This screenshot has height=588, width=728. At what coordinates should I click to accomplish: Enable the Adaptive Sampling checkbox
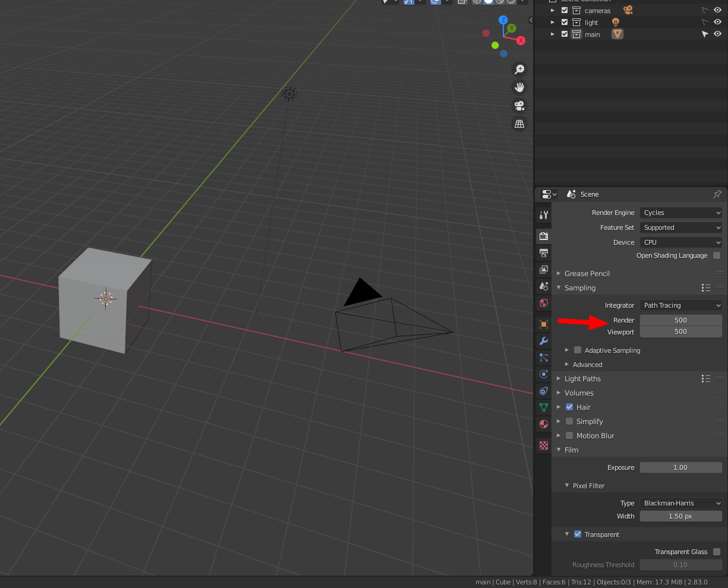[x=578, y=350]
